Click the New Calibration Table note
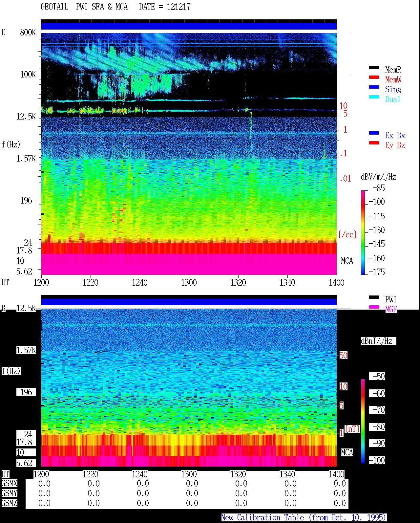The width and height of the screenshot is (420, 523). coord(304,517)
